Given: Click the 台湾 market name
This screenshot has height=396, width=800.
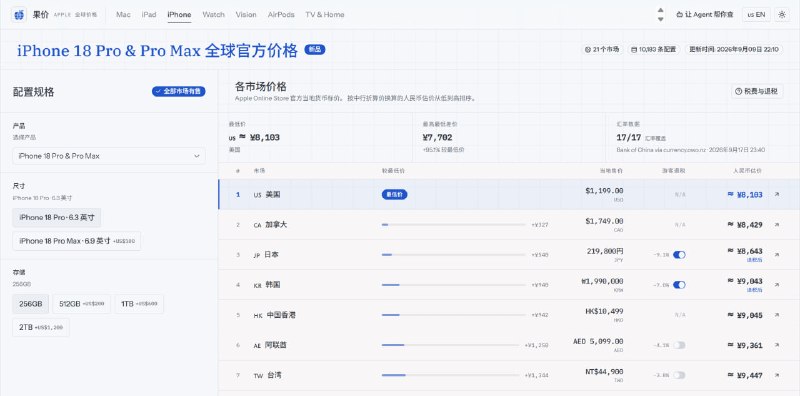Looking at the screenshot, I should (x=273, y=375).
